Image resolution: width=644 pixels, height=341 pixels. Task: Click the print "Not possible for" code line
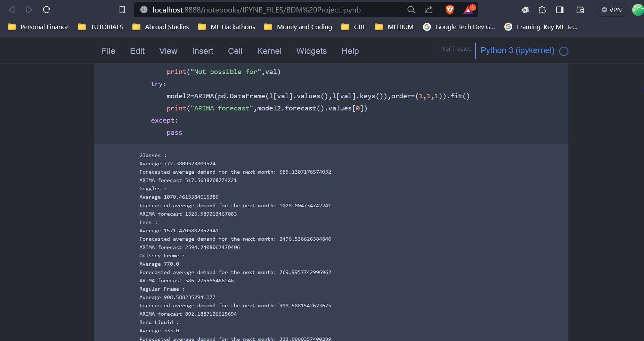pos(223,72)
